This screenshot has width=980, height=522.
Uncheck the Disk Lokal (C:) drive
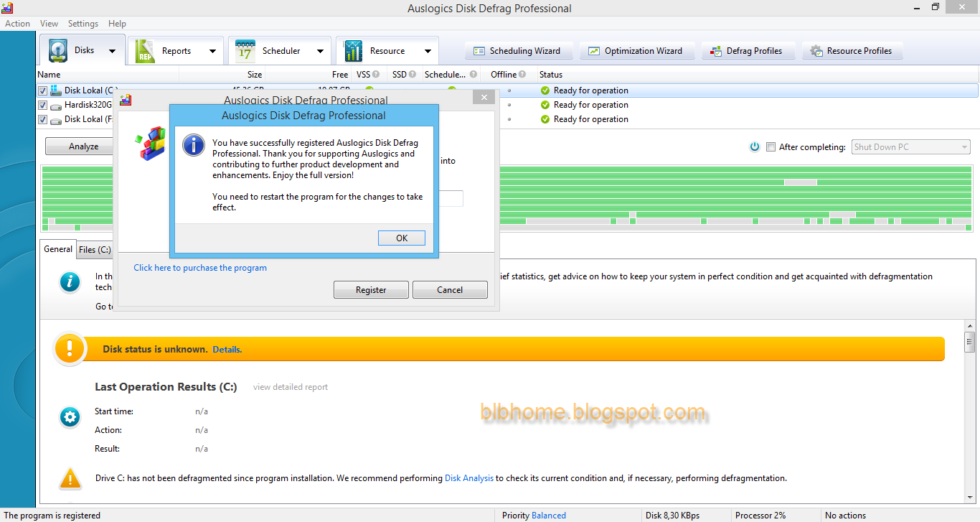tap(42, 90)
